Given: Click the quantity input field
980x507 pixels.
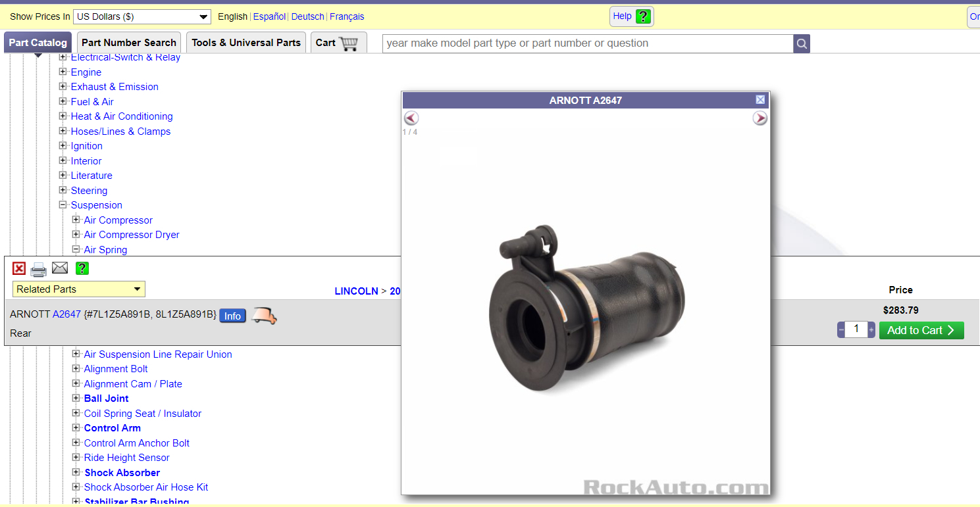Looking at the screenshot, I should point(856,329).
